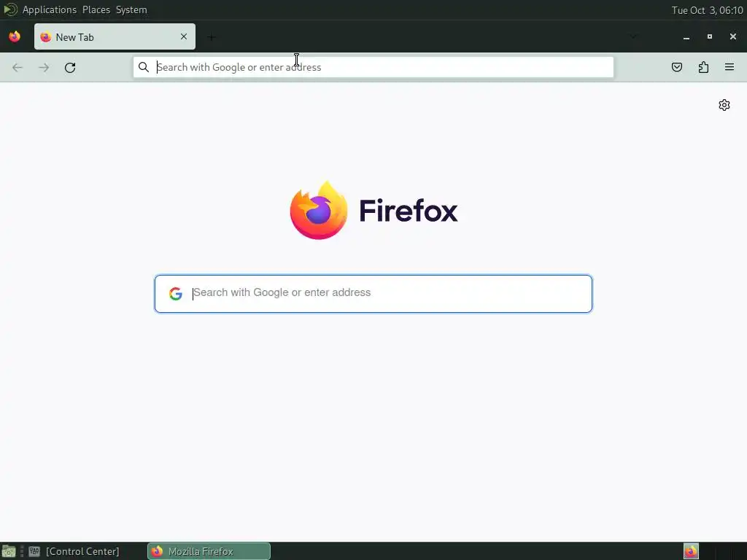Open the Save to Pocket button

[677, 67]
